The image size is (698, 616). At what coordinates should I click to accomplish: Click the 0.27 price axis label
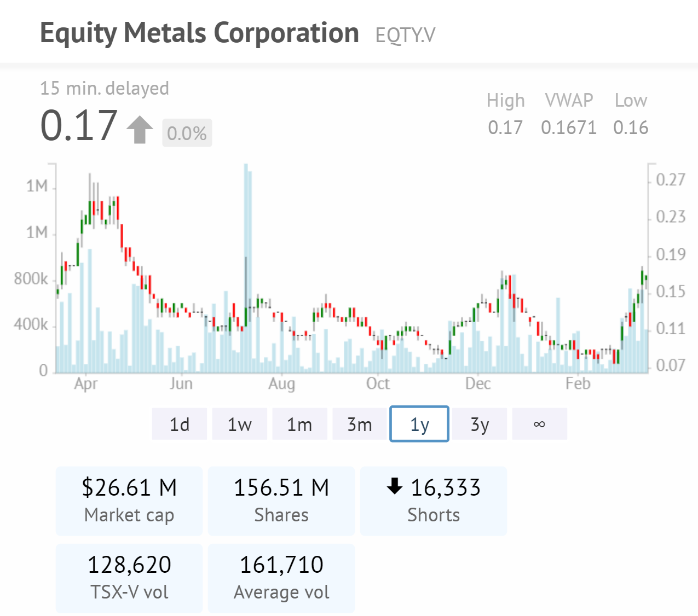click(x=671, y=179)
